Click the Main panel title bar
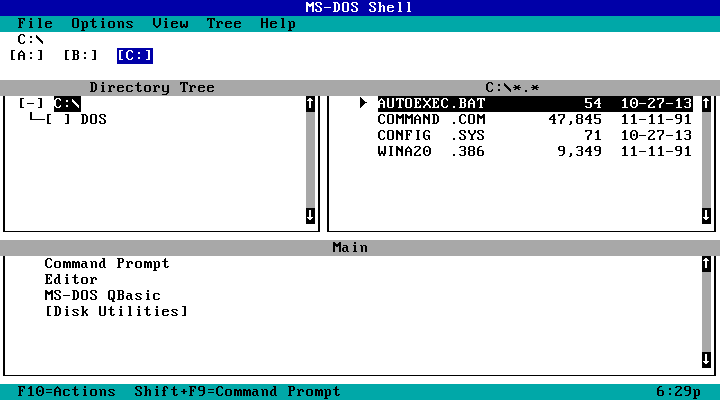This screenshot has height=400, width=720. [x=350, y=248]
